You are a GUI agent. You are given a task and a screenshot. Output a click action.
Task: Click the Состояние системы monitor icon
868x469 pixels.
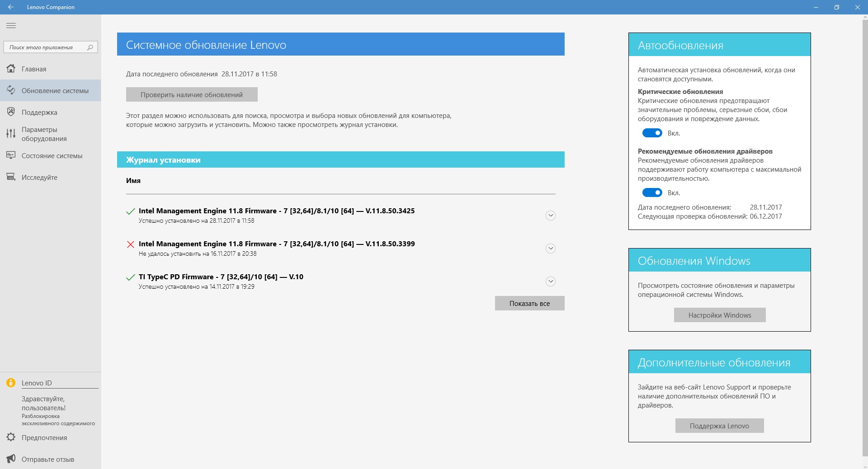[x=11, y=155]
